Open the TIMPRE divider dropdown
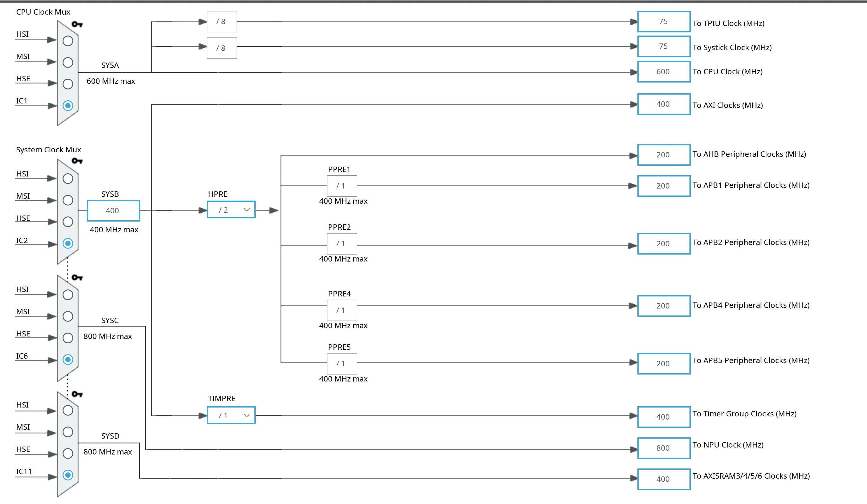867x504 pixels. [231, 415]
